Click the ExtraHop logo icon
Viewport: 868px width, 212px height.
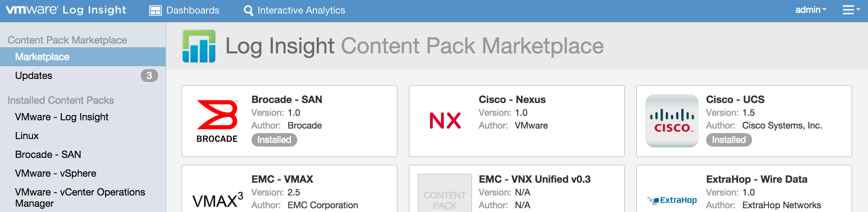coord(672,200)
